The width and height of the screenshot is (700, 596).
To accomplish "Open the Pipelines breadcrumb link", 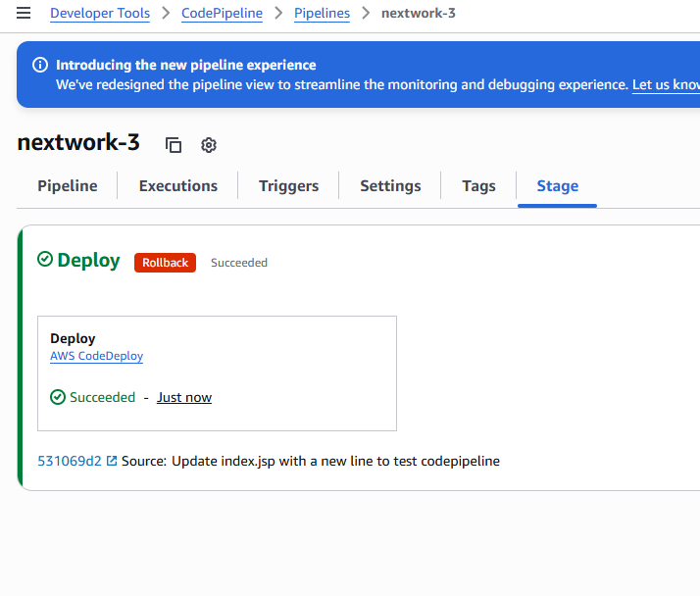I will [322, 14].
